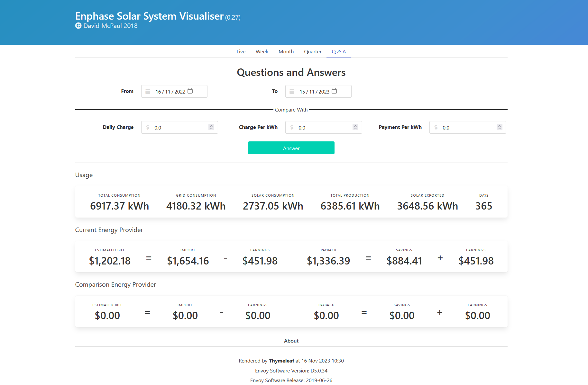Focus the Payment Per kWh input field
The height and width of the screenshot is (385, 588).
pos(468,127)
